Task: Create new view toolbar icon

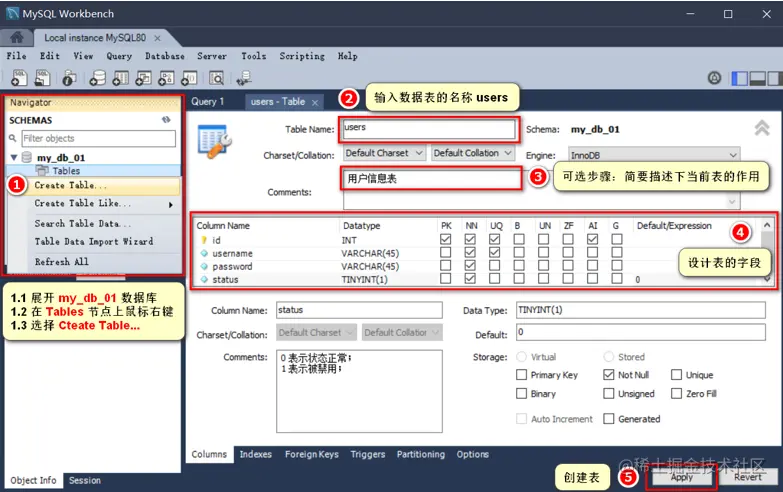Action: (x=143, y=78)
